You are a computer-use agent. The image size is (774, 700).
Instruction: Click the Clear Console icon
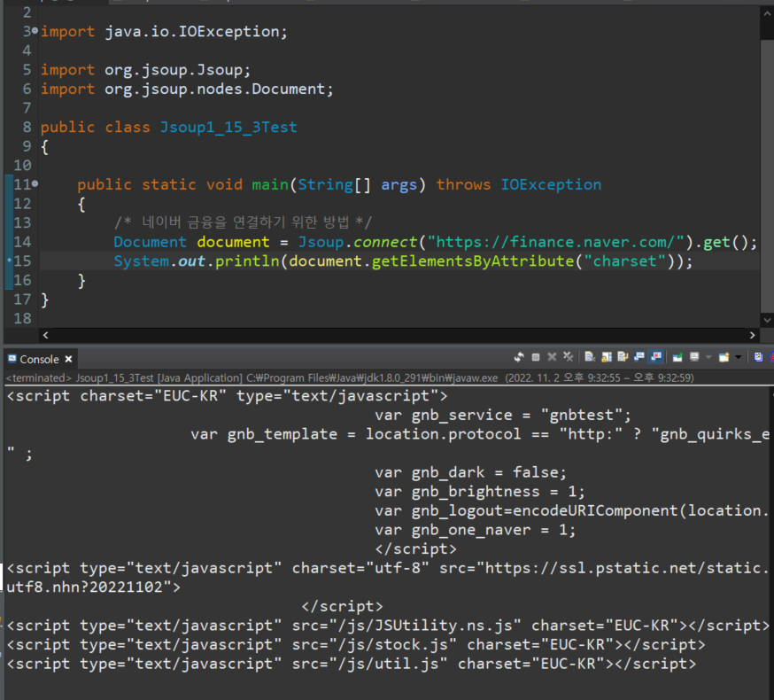click(590, 357)
